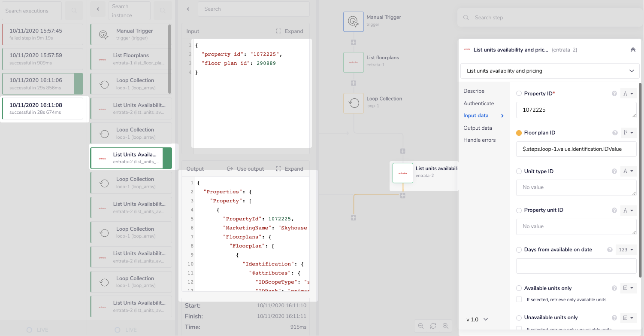644x336 pixels.
Task: Click Use output button
Action: click(245, 169)
